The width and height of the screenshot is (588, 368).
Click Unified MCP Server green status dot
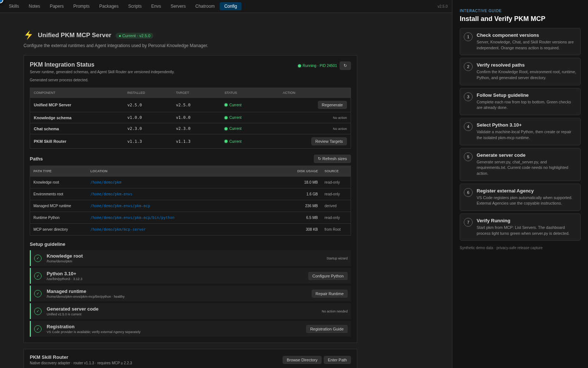[226, 105]
